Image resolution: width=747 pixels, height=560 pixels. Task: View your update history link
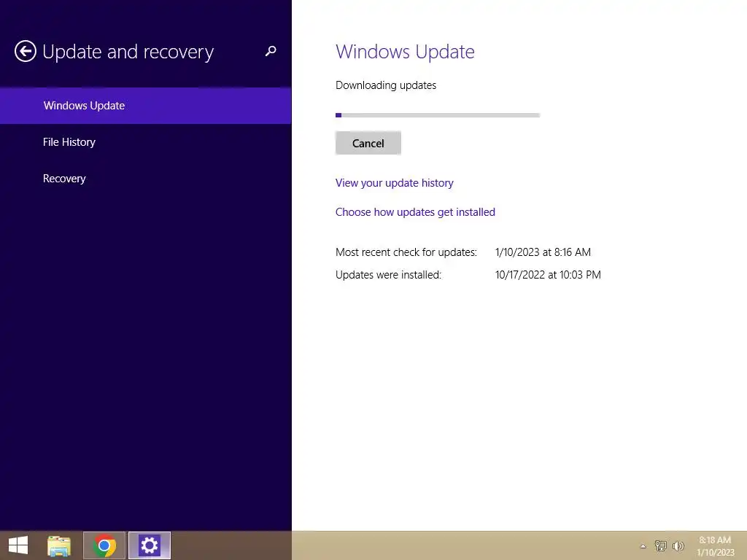pyautogui.click(x=394, y=183)
